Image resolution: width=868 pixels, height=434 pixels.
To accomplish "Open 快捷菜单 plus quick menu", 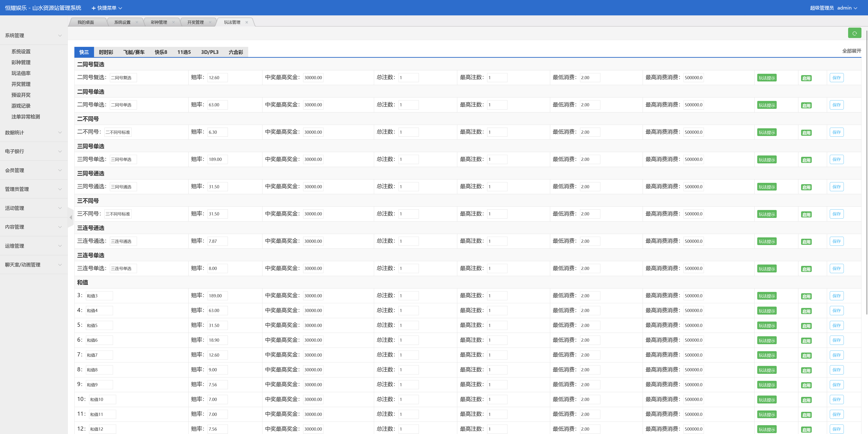I will pos(106,8).
